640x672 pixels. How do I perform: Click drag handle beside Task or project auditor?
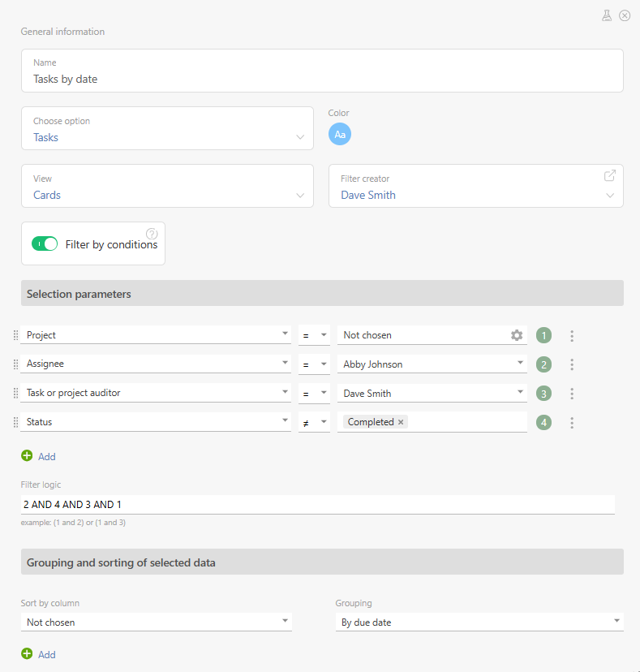click(15, 394)
